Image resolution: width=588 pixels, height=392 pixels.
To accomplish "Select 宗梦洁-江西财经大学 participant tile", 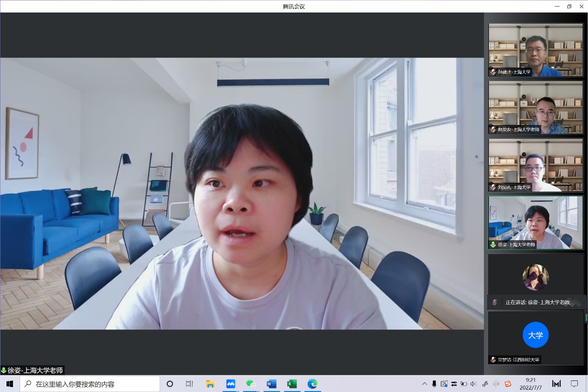I will [x=536, y=337].
